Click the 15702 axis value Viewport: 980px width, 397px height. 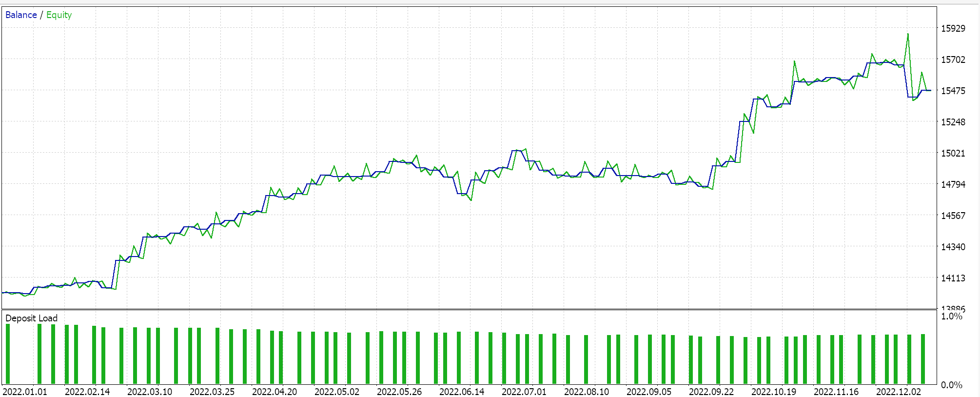[x=953, y=60]
